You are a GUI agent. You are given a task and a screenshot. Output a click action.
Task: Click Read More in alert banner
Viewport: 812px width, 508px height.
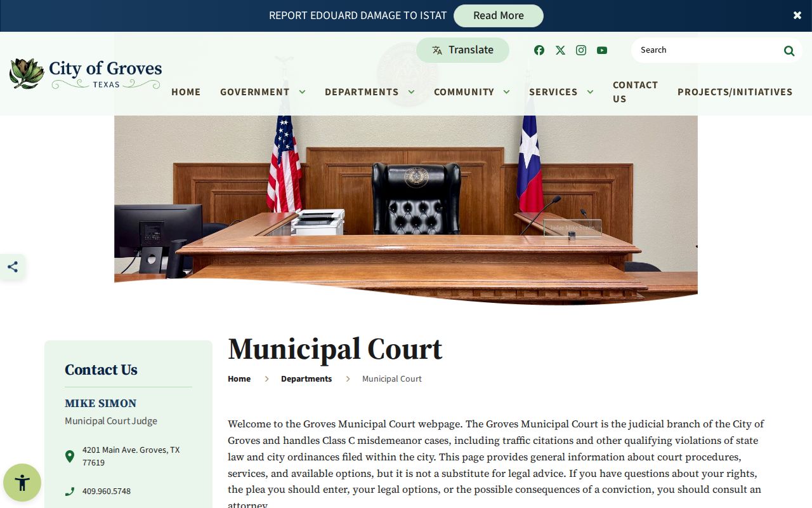[499, 16]
